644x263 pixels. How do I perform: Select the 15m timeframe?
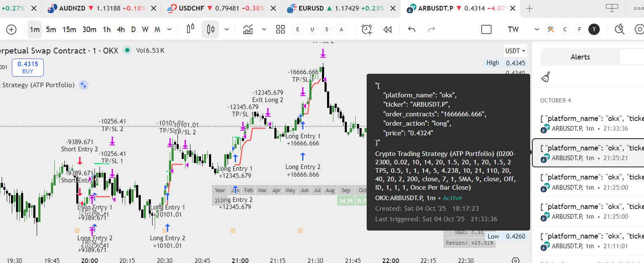pyautogui.click(x=69, y=30)
